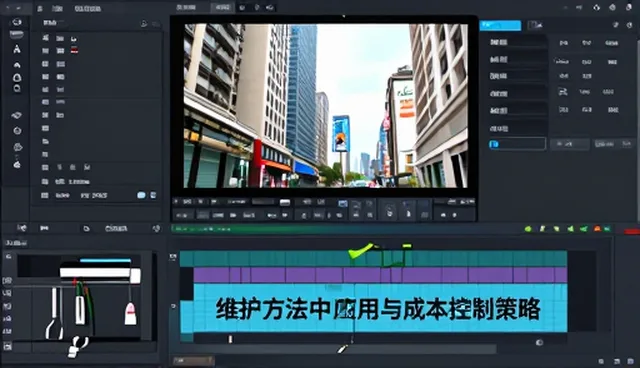The width and height of the screenshot is (640, 368).
Task: Click the orange icon in the timeline header
Action: point(597,229)
